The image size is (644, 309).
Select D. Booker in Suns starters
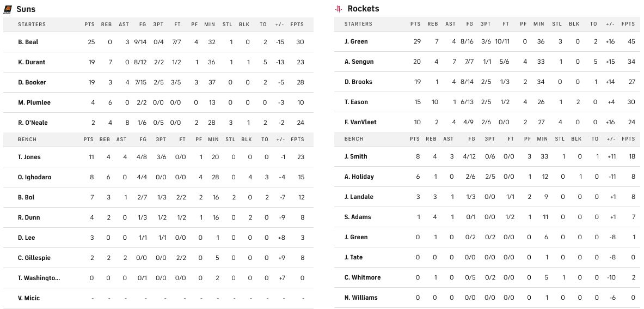click(32, 82)
